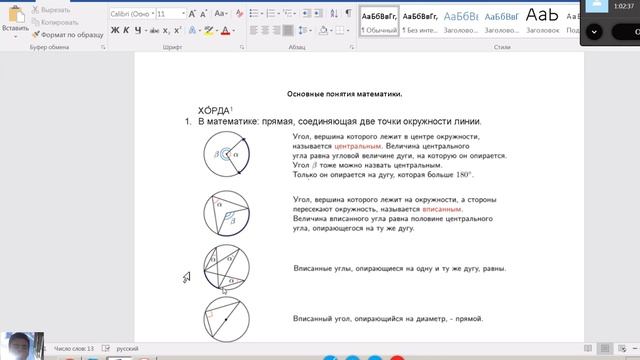The image size is (640, 360).
Task: Open the Вставить paste options arrow
Action: point(16,37)
